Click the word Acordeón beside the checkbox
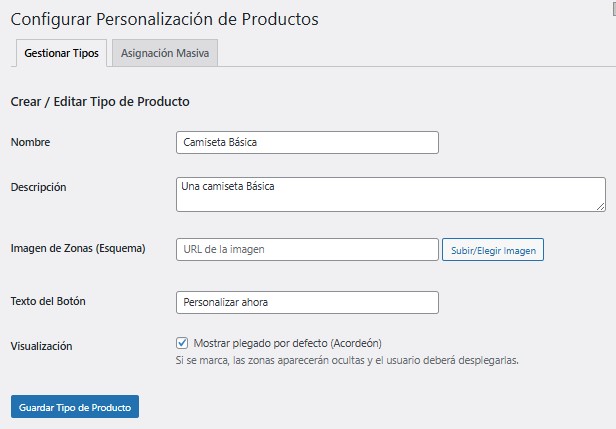The height and width of the screenshot is (429, 616). pyautogui.click(x=353, y=342)
